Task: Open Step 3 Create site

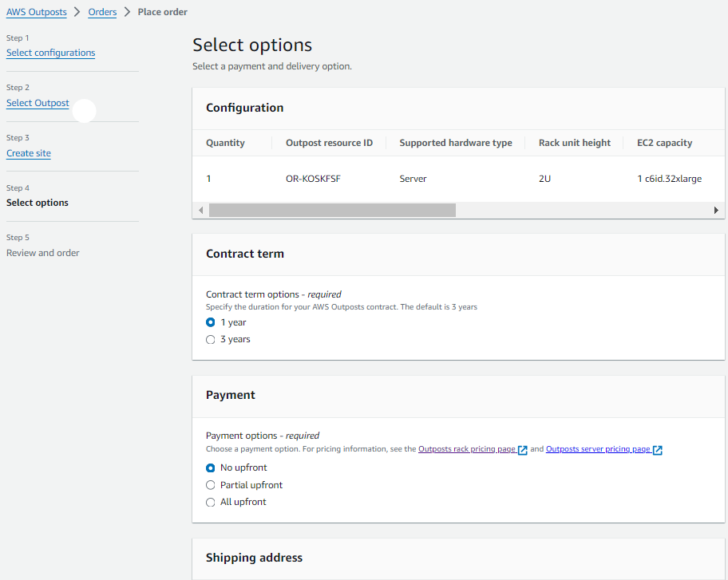Action: click(29, 153)
